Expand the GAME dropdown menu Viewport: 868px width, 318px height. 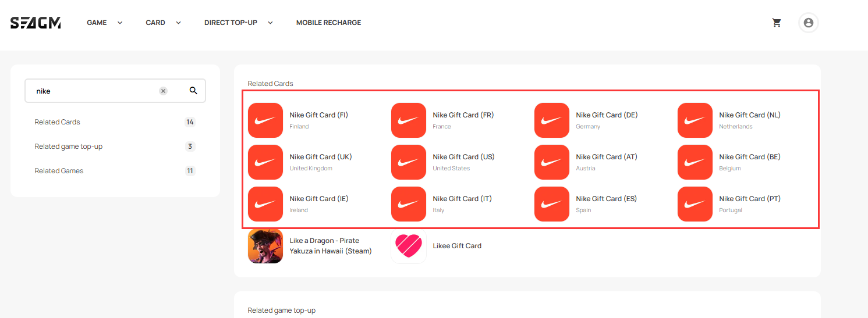coord(105,23)
